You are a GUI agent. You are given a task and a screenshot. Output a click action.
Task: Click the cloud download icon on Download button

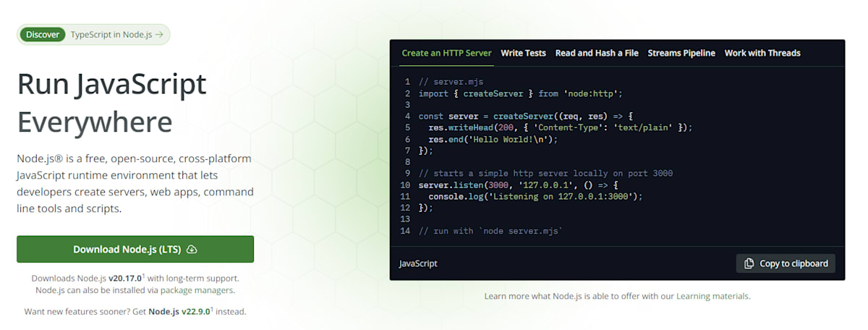(192, 249)
